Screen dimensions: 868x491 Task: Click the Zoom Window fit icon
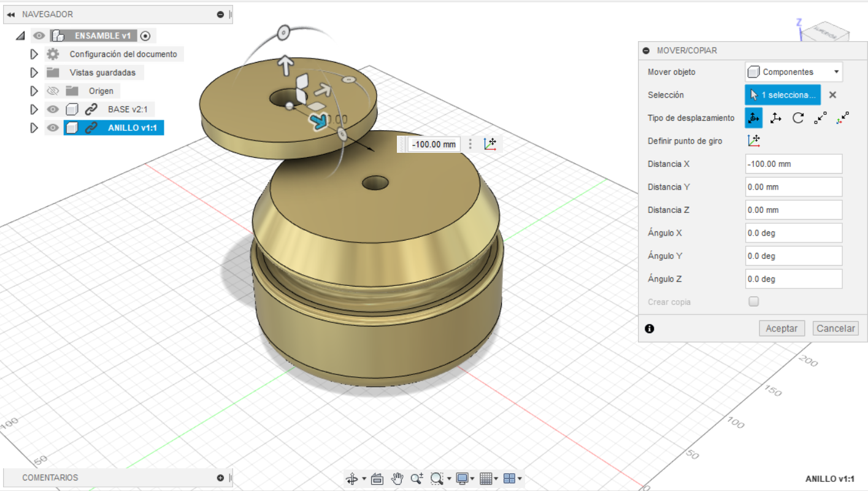437,479
